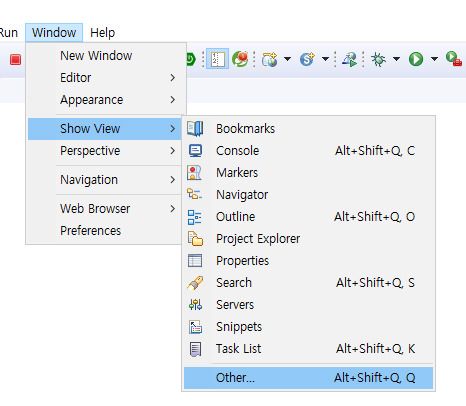Click the Debug bug icon

pos(378,59)
